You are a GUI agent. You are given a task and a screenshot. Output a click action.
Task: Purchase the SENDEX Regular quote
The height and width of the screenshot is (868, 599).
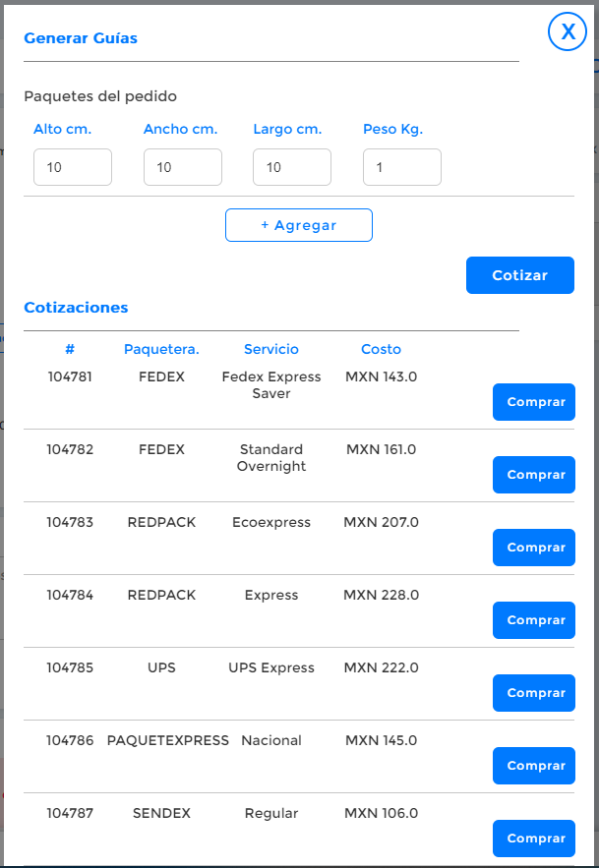tap(534, 839)
